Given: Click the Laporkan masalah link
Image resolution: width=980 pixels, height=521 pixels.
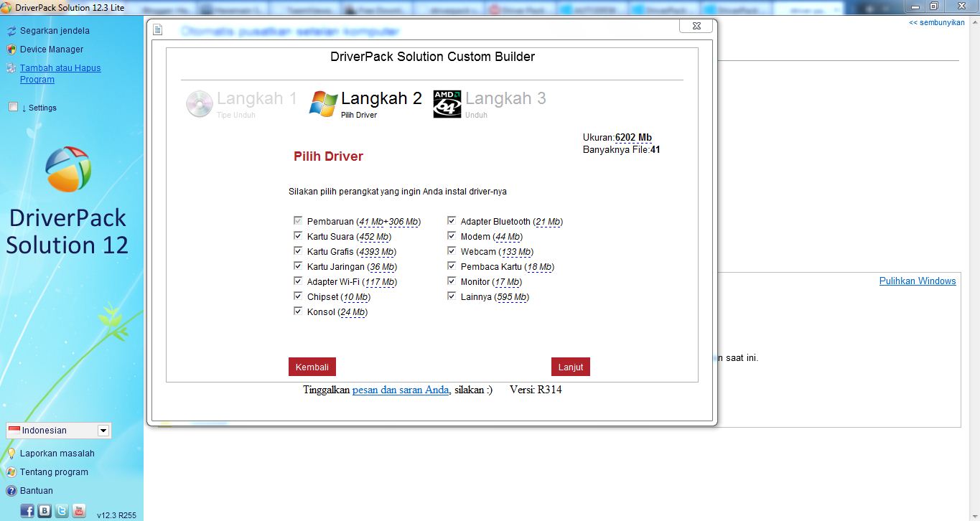Looking at the screenshot, I should (x=57, y=454).
